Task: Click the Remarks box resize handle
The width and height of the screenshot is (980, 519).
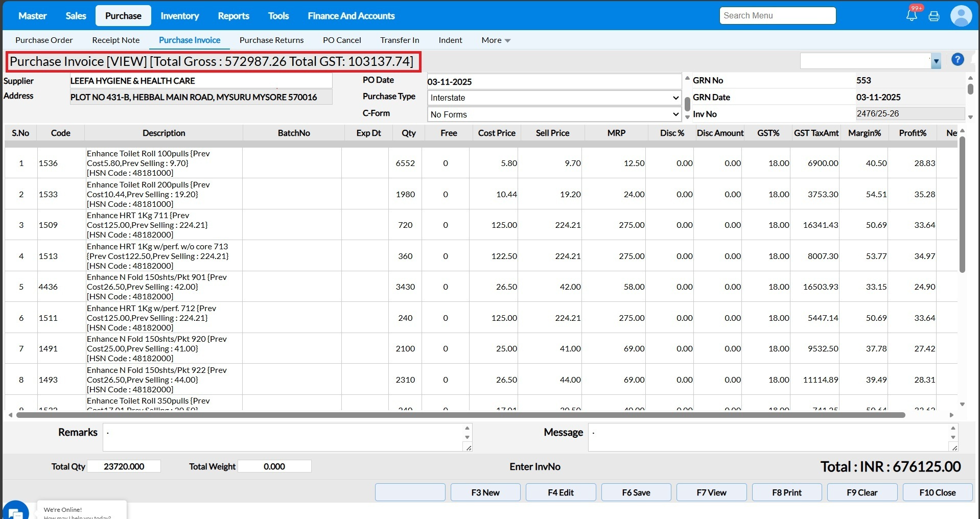Action: 469,448
